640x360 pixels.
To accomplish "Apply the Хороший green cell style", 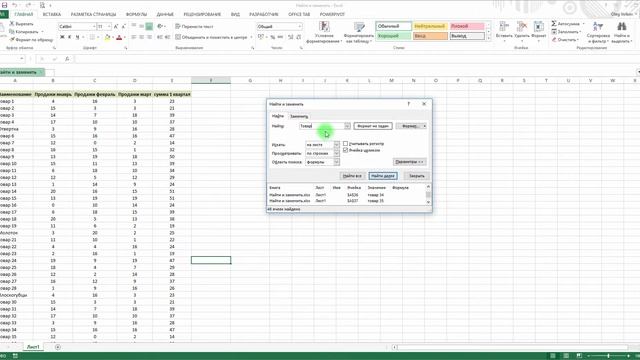I will point(393,36).
